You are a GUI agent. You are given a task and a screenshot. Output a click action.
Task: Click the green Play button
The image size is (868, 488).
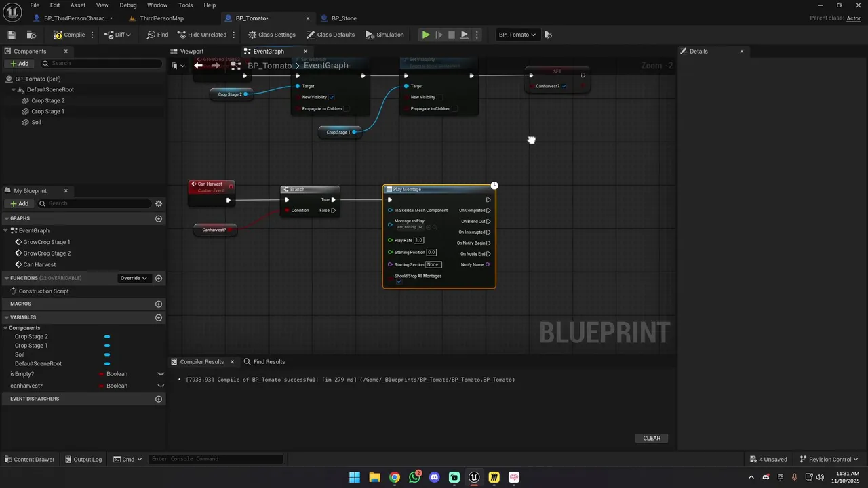pos(426,35)
